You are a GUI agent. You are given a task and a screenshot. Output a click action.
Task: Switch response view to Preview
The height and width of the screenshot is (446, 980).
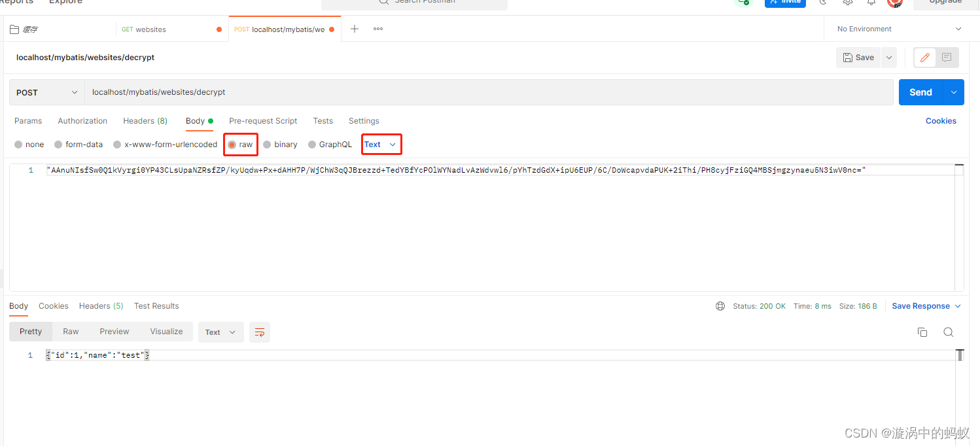pos(114,332)
